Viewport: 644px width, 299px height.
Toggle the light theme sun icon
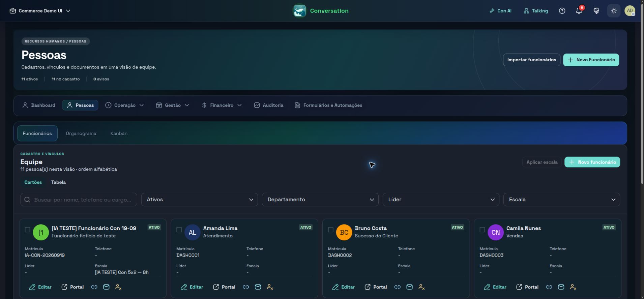[x=614, y=11]
